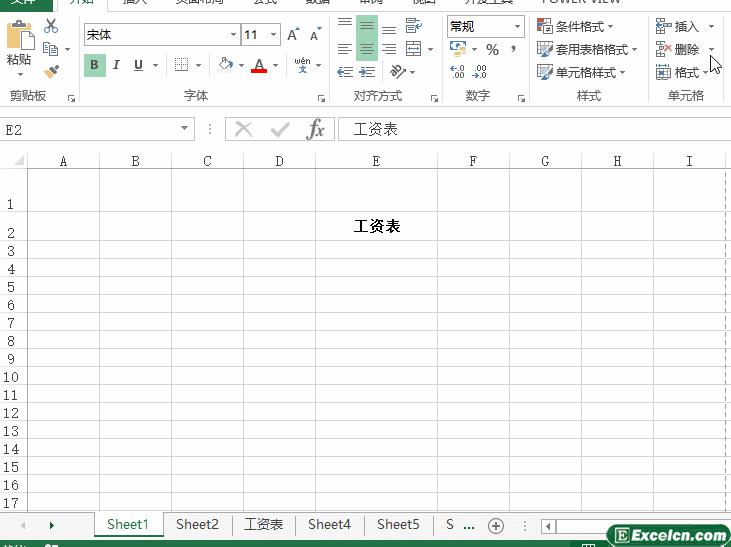Expand fill color dropdown arrow
The height and width of the screenshot is (547, 731).
pyautogui.click(x=241, y=65)
